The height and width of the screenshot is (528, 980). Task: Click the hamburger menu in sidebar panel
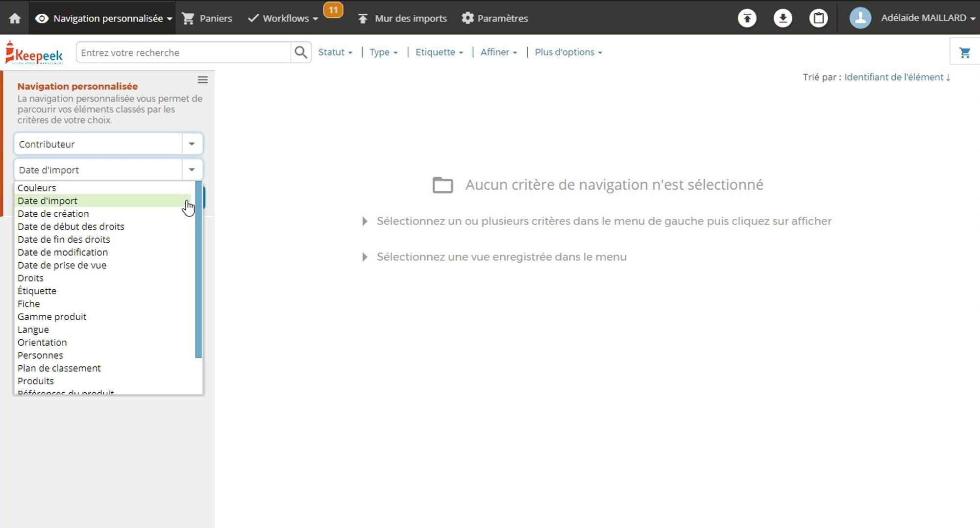(x=202, y=80)
